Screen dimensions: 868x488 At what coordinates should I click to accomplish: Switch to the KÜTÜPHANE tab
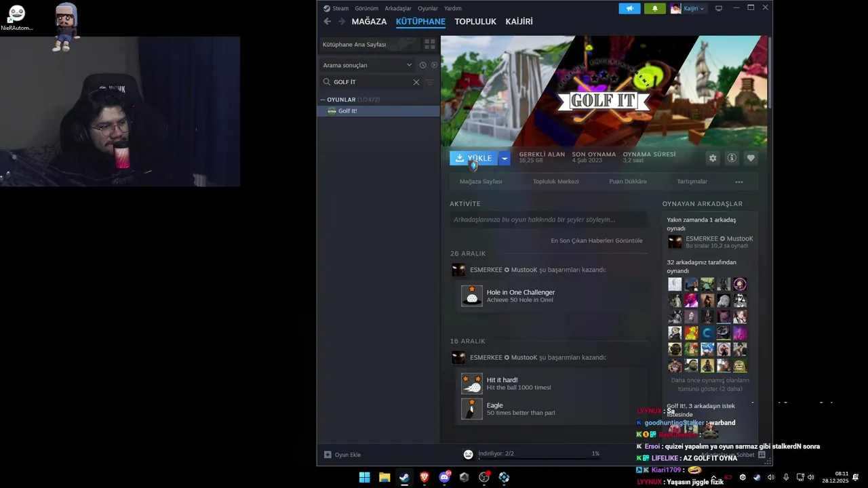(x=420, y=22)
